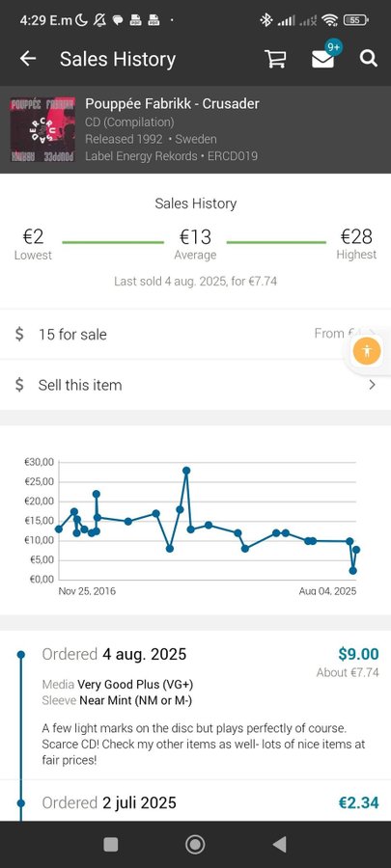Open the shopping cart

[x=275, y=59]
